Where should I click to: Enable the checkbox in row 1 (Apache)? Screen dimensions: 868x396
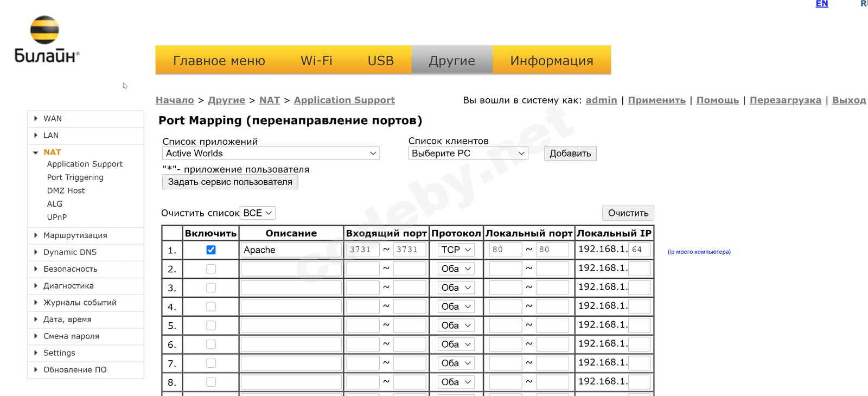click(x=211, y=250)
